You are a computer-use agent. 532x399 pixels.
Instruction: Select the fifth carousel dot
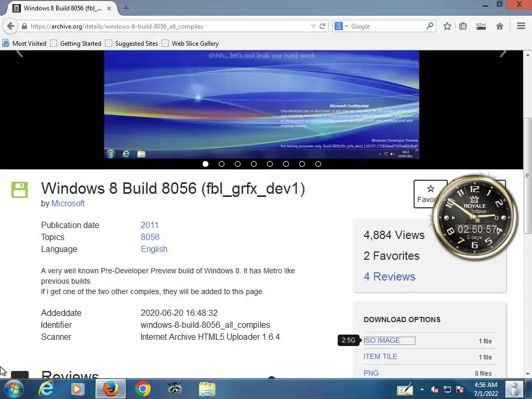coord(270,164)
